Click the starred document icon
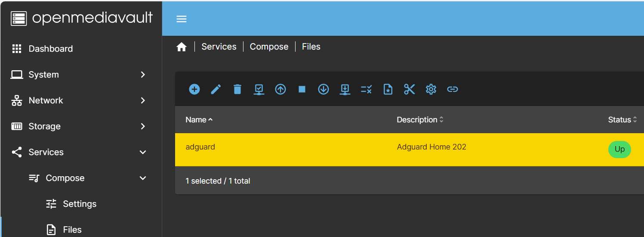This screenshot has width=644, height=237. click(x=388, y=89)
